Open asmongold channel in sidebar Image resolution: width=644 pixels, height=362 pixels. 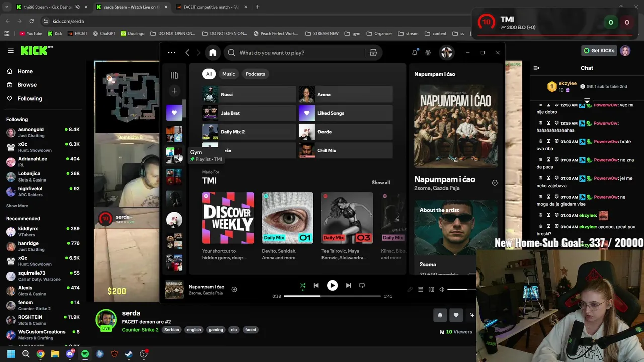[x=43, y=132]
